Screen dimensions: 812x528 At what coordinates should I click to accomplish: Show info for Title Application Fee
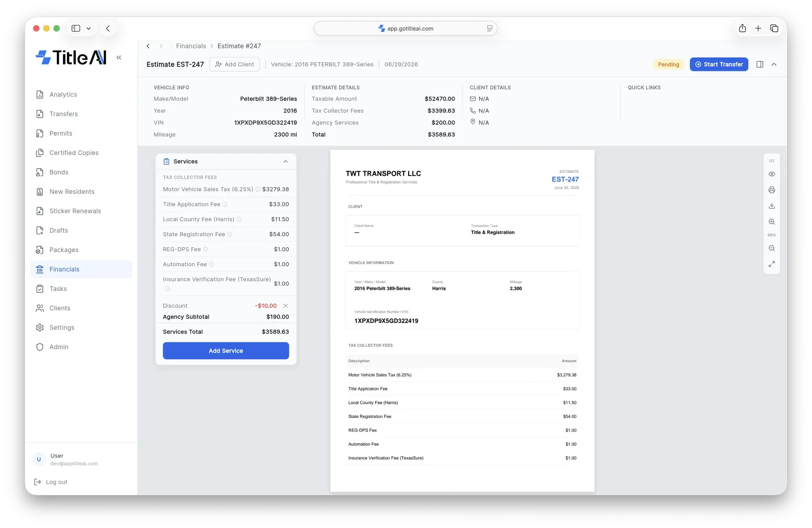[x=225, y=204]
